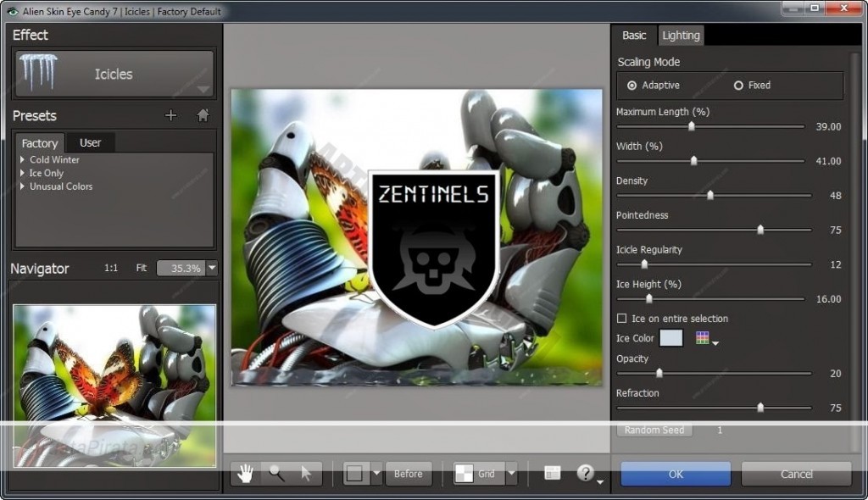Open the Help menu dropdown arrow

click(x=600, y=482)
